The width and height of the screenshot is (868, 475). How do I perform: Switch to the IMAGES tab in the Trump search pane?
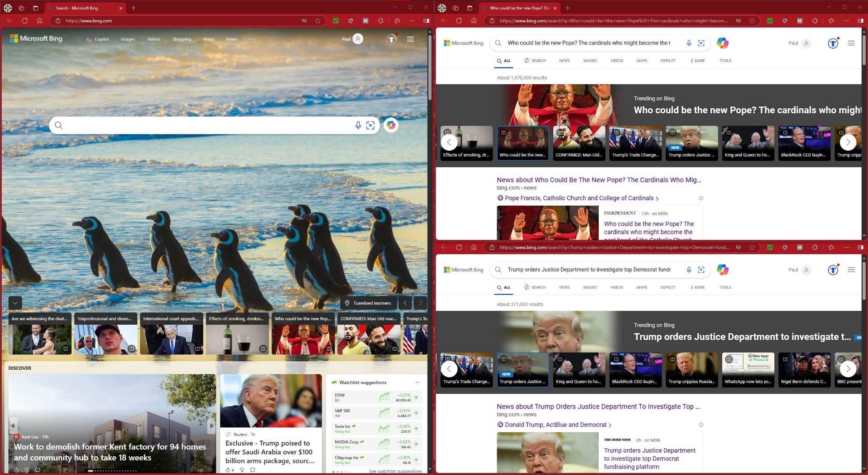590,287
